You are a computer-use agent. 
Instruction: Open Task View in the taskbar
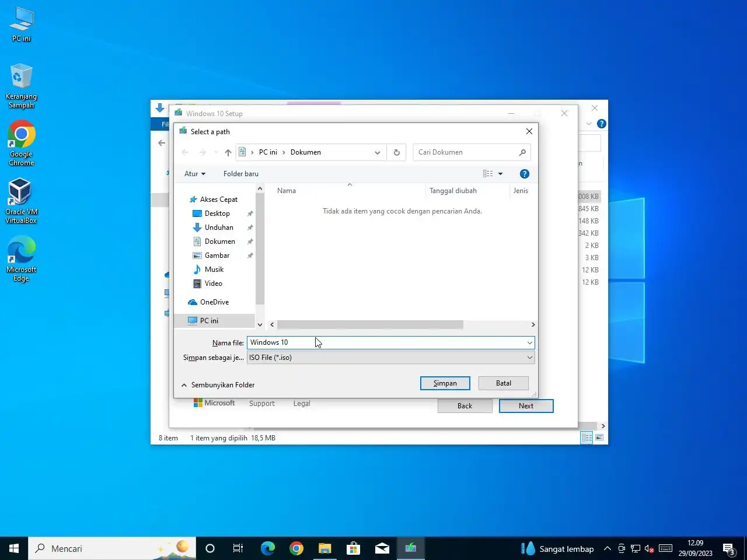(x=238, y=548)
